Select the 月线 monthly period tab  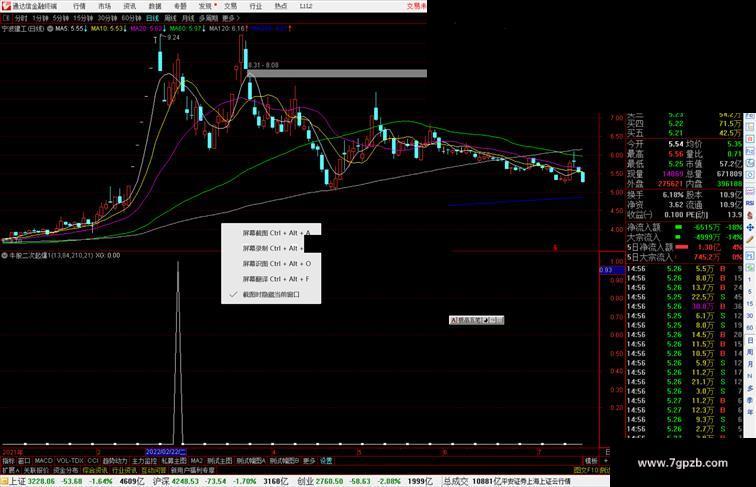coord(188,18)
